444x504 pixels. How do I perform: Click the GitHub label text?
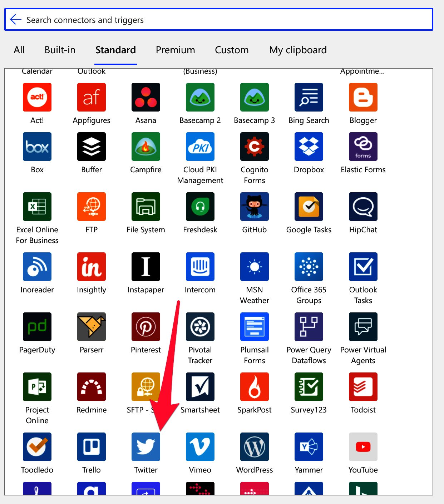255,229
